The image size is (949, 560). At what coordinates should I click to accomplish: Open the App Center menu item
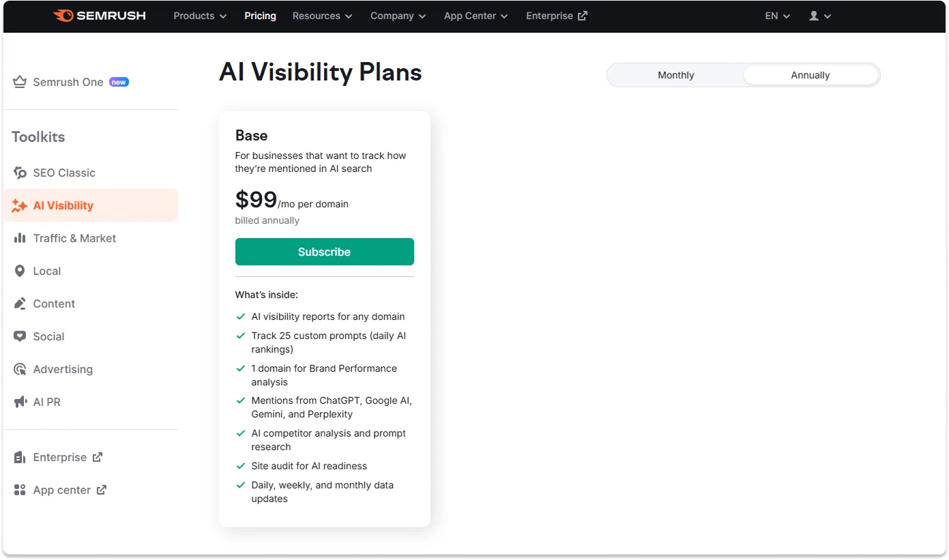coord(475,16)
